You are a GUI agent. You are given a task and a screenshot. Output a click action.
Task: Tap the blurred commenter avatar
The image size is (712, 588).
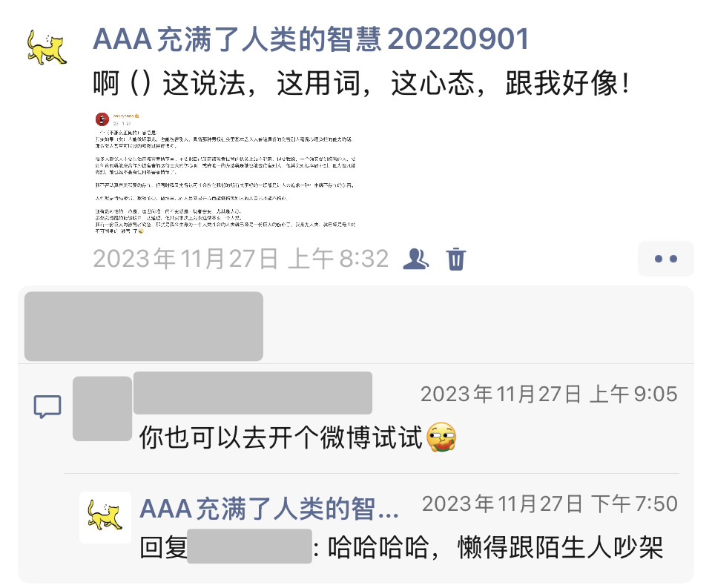tap(102, 409)
